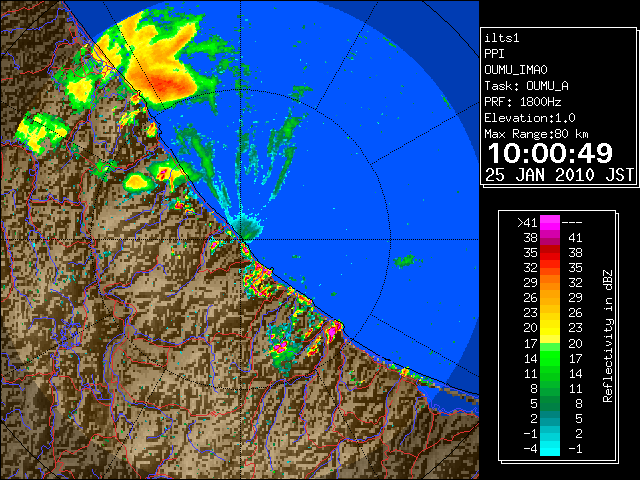
Task: Click the 'Elevation:1.0' line
Action: [x=530, y=118]
